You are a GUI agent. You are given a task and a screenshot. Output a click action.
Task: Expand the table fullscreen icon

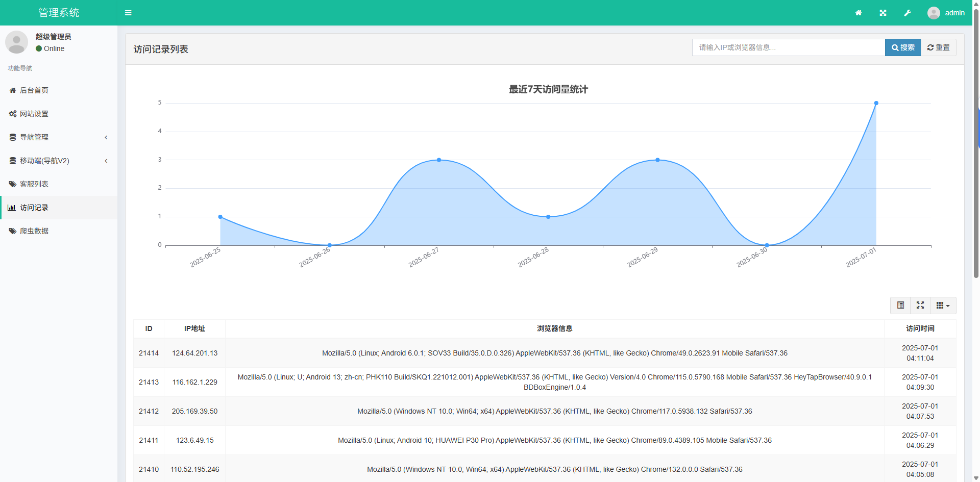click(x=920, y=305)
